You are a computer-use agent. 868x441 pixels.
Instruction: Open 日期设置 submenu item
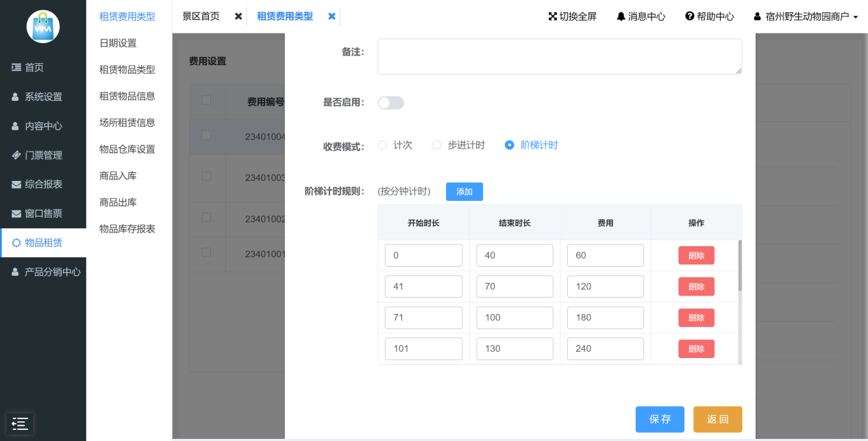tap(118, 43)
